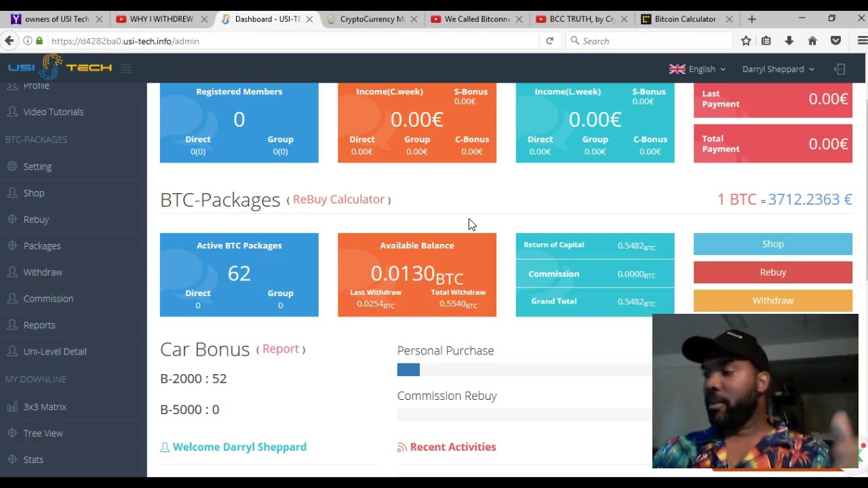Select the Dashboard - USI-TE tab
Viewport: 868px width, 488px height.
(x=267, y=19)
